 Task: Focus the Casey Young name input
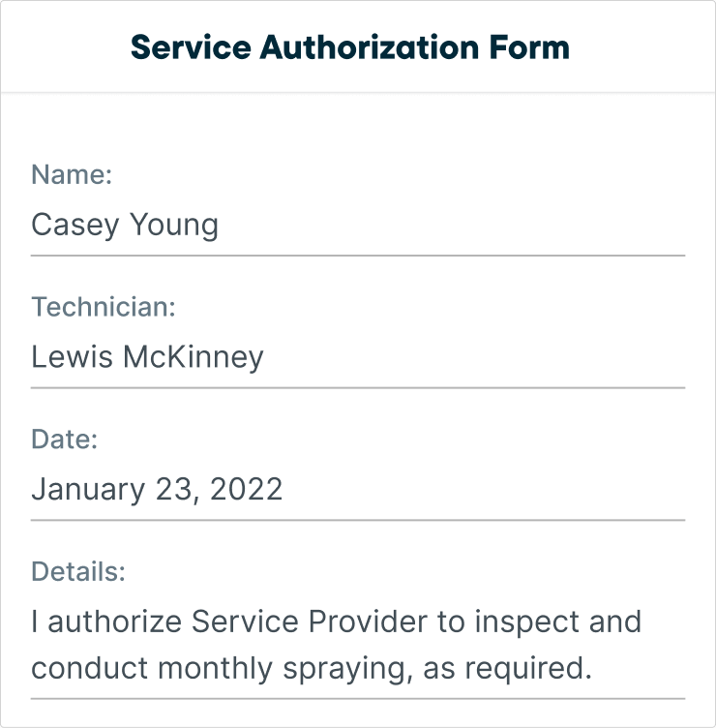(358, 226)
